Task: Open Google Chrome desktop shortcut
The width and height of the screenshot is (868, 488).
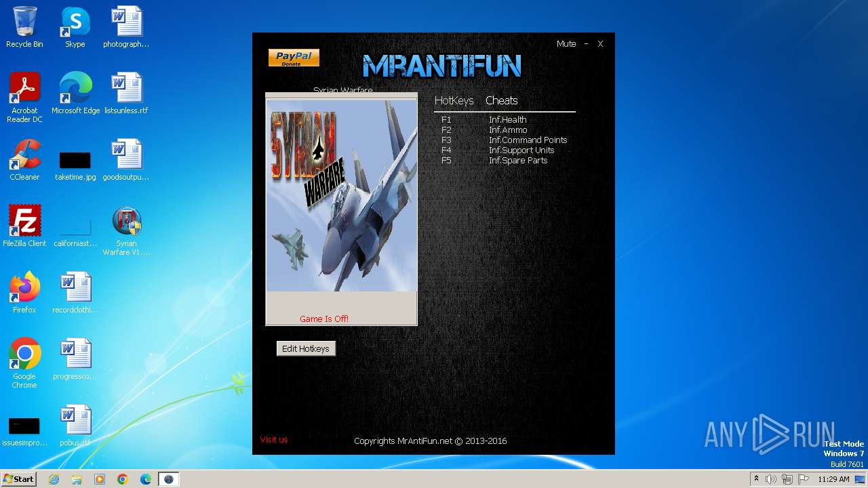Action: coord(24,364)
